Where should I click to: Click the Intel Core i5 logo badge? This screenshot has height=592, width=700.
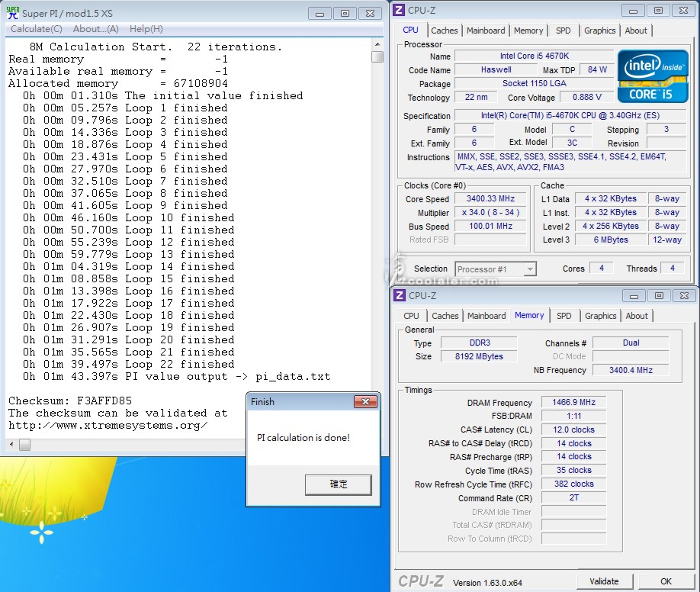click(653, 76)
